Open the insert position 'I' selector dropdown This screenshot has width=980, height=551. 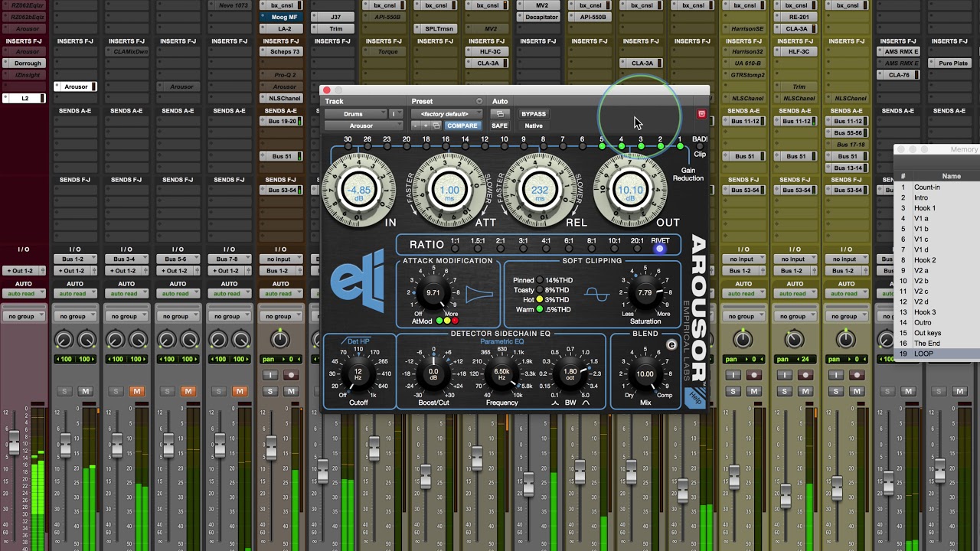point(396,114)
